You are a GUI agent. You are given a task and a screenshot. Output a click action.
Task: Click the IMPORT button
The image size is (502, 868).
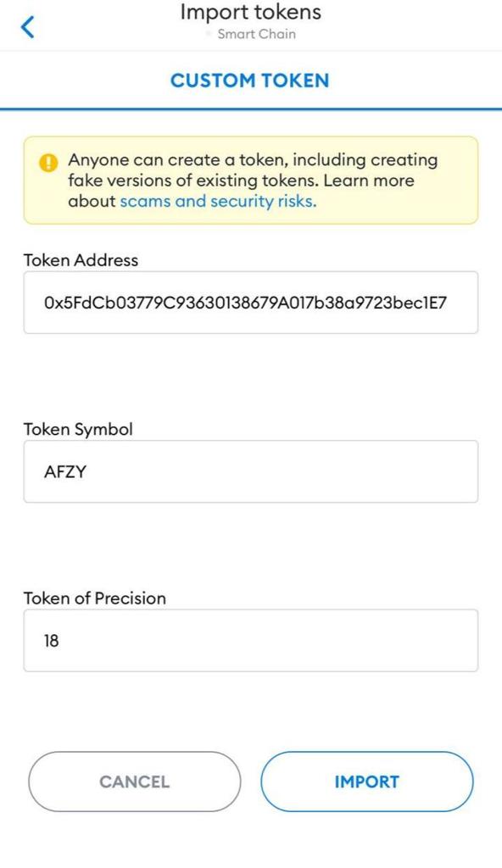367,782
